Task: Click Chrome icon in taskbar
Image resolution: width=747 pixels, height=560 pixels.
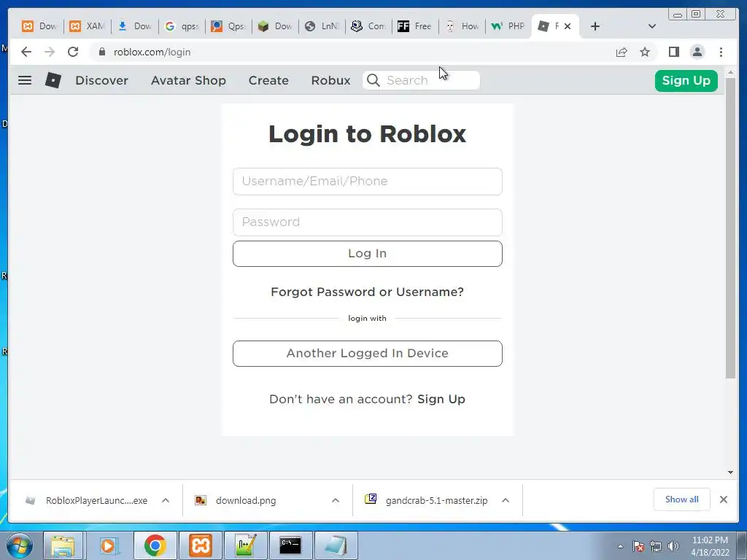Action: tap(155, 545)
